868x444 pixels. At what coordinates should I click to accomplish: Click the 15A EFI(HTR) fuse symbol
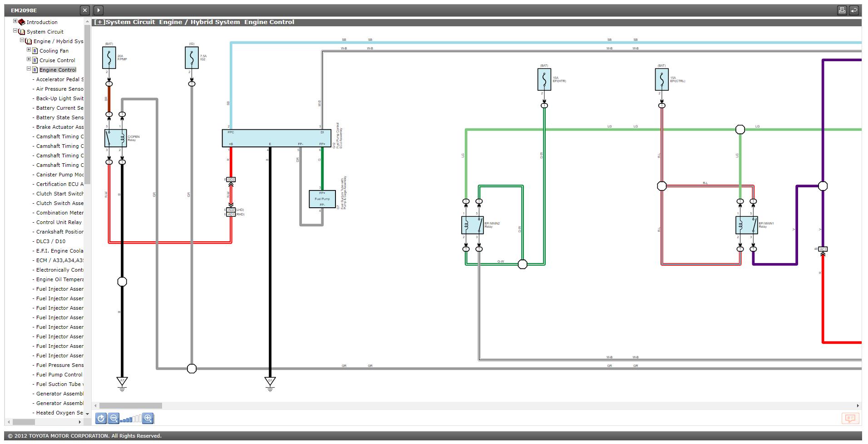[x=544, y=79]
